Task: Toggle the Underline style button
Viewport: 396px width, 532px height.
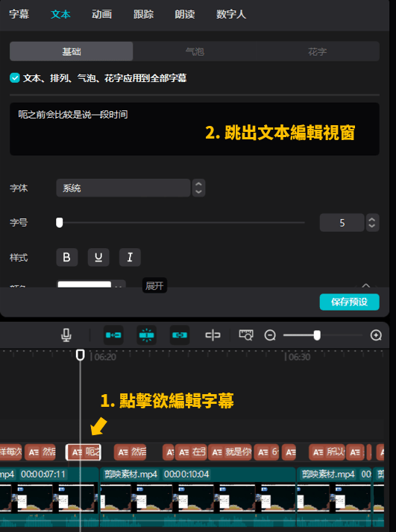Action: pyautogui.click(x=98, y=257)
